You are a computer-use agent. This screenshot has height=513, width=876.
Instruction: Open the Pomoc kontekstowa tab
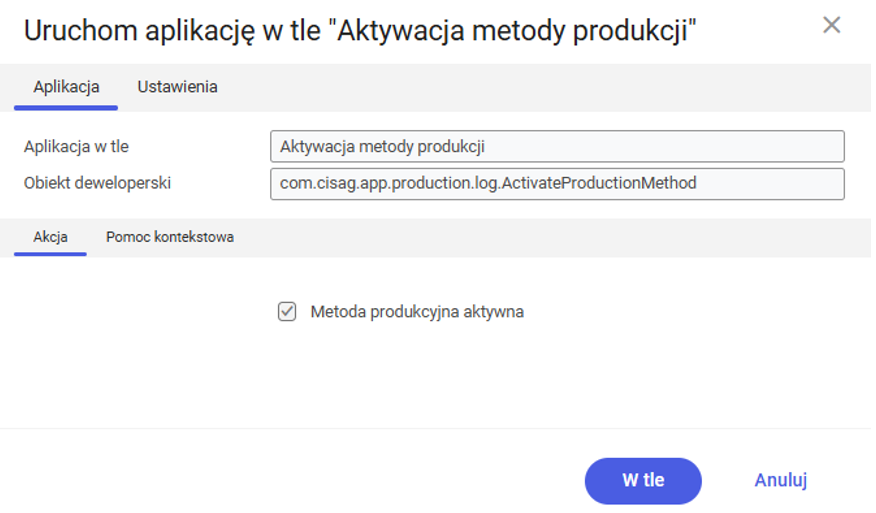(x=170, y=237)
